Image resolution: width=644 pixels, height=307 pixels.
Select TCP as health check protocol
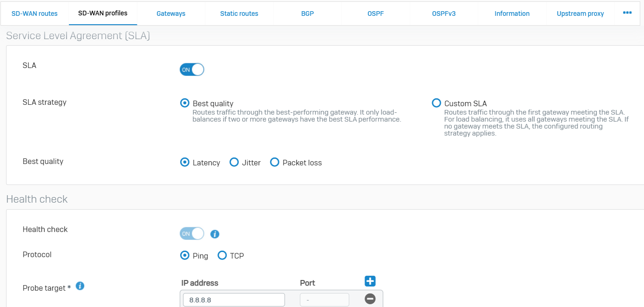[222, 255]
